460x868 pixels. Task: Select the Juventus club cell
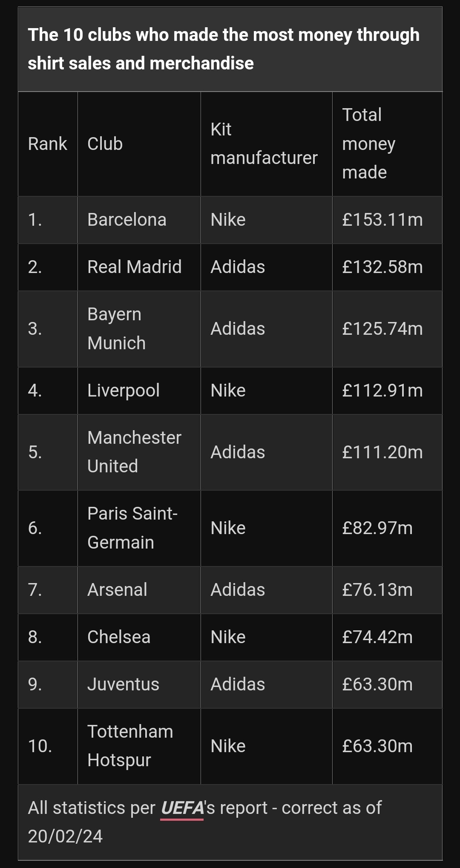coord(139,684)
